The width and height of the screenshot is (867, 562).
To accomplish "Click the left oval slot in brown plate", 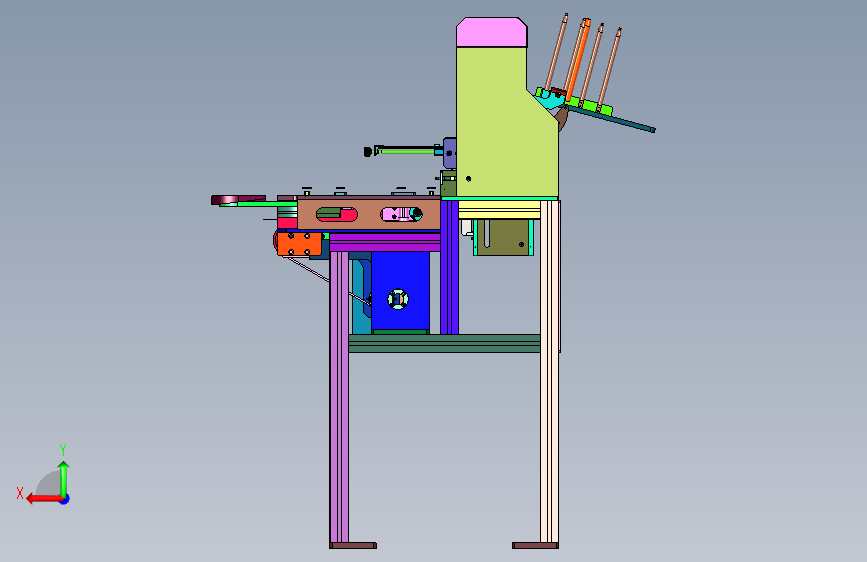I will coord(337,215).
